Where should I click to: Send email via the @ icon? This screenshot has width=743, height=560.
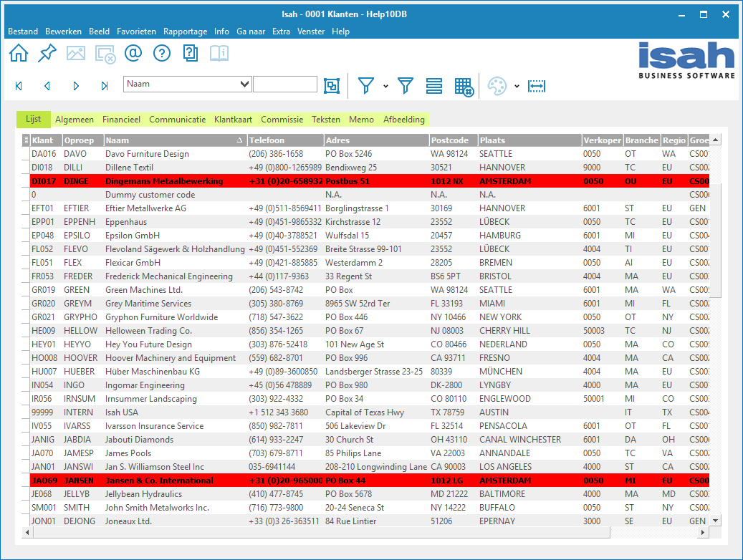pyautogui.click(x=133, y=53)
